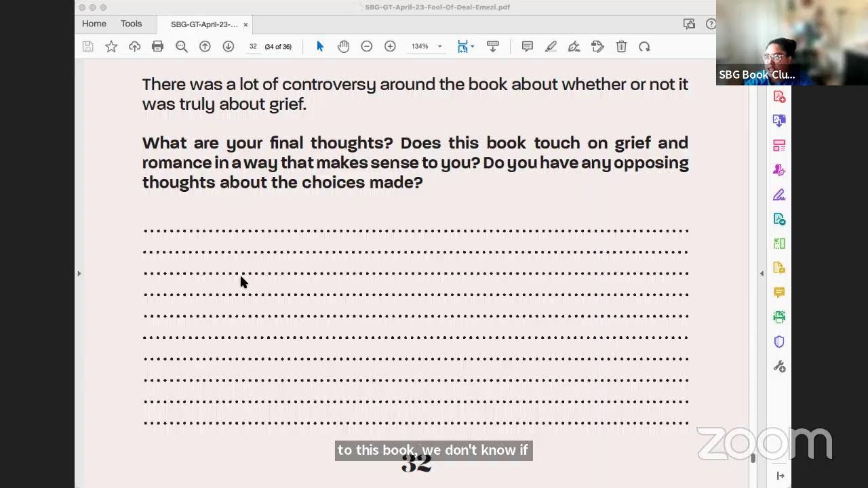Click the scrolling mode toolbar icon
868x488 pixels.
pos(493,46)
